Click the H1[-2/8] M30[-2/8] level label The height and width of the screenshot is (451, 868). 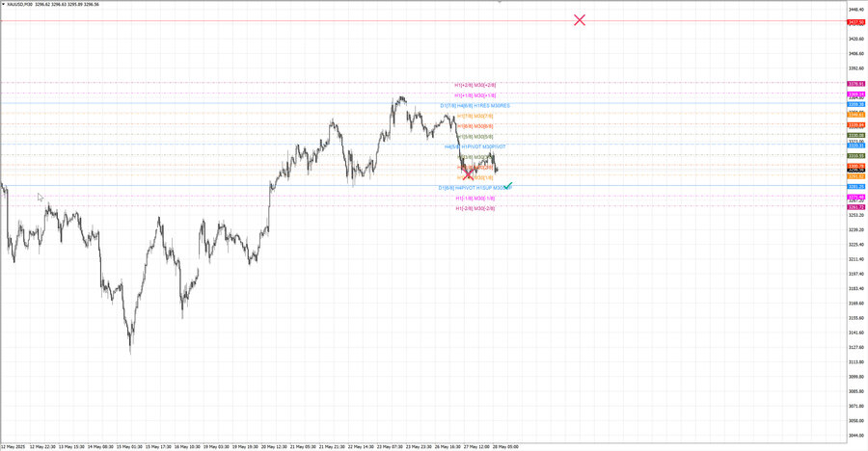pyautogui.click(x=475, y=208)
